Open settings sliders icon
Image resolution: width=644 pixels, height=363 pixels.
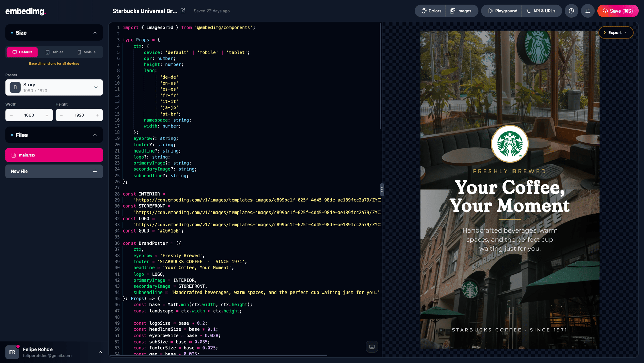(x=588, y=11)
